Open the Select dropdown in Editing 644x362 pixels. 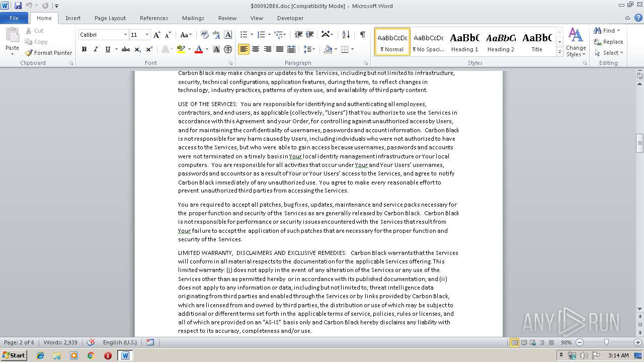coord(609,53)
